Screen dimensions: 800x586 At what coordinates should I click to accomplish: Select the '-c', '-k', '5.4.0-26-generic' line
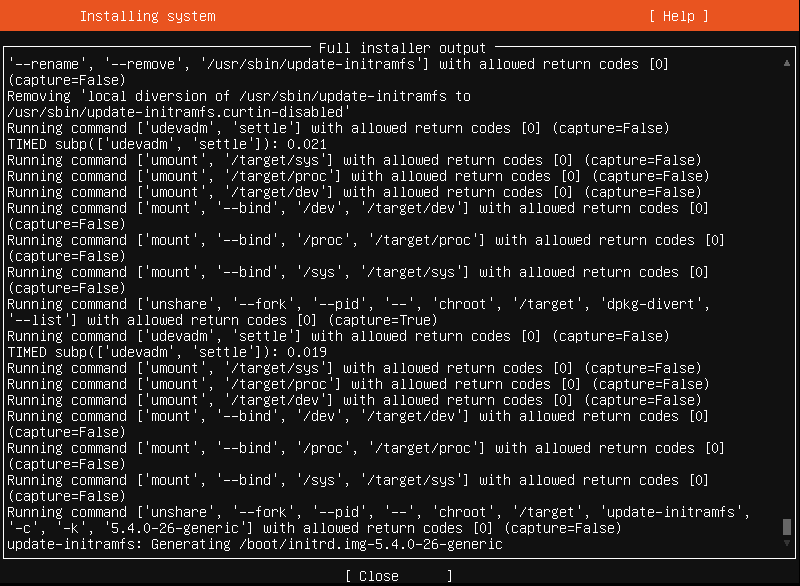point(314,528)
